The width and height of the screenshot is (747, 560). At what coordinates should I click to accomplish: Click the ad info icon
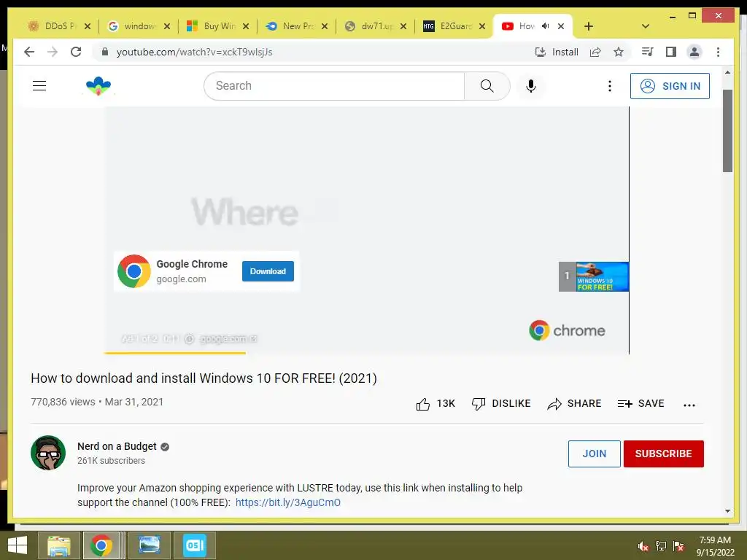[x=189, y=339]
